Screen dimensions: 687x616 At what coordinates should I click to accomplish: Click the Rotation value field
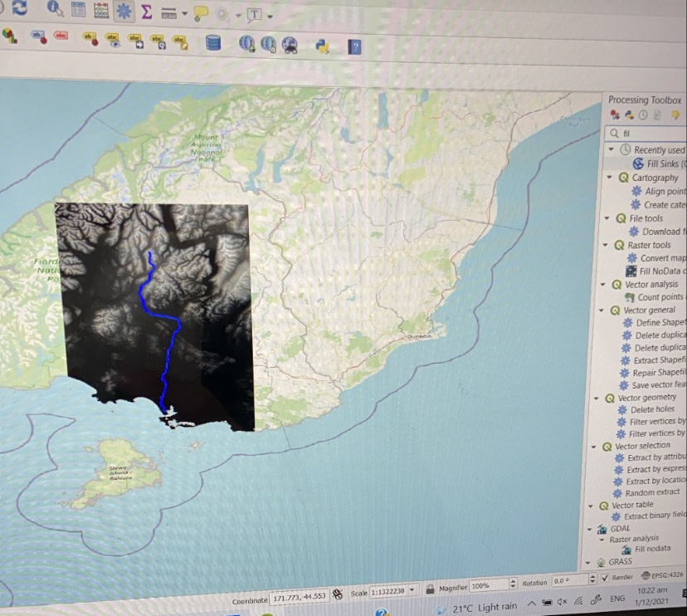[x=569, y=581]
